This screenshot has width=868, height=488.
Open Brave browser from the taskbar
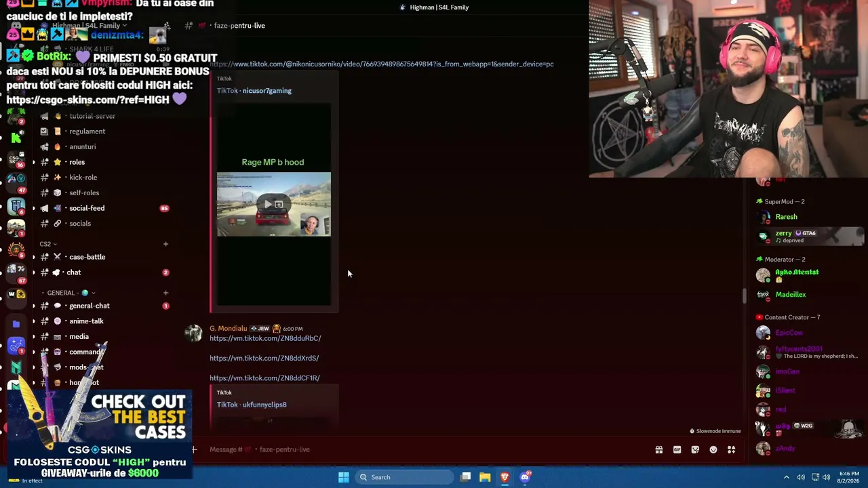pos(505,477)
